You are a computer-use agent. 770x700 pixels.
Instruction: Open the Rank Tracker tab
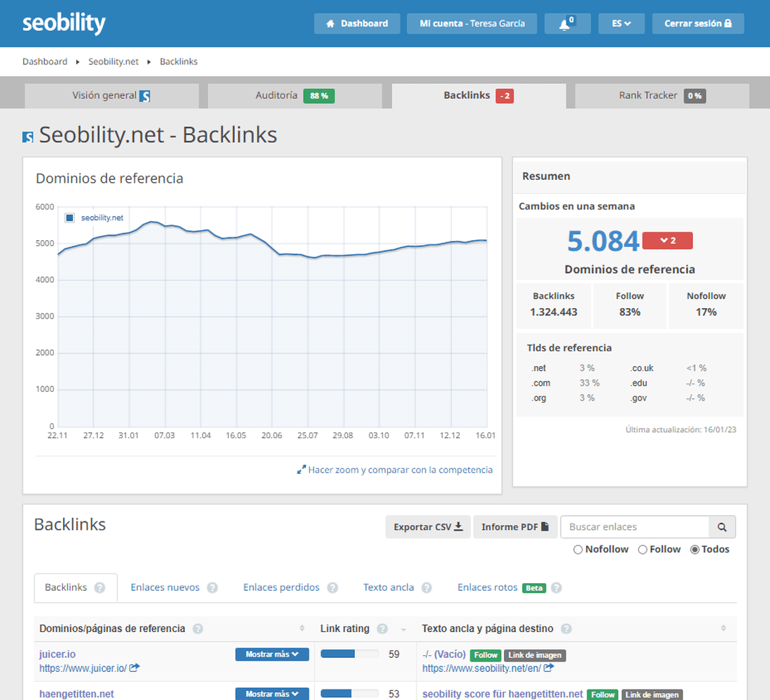(662, 96)
